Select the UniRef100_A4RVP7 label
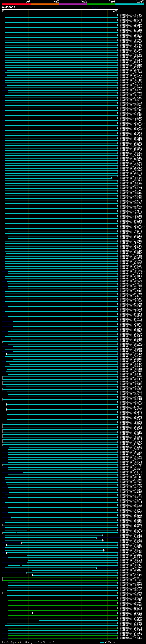146x644 pixels. (x=131, y=336)
